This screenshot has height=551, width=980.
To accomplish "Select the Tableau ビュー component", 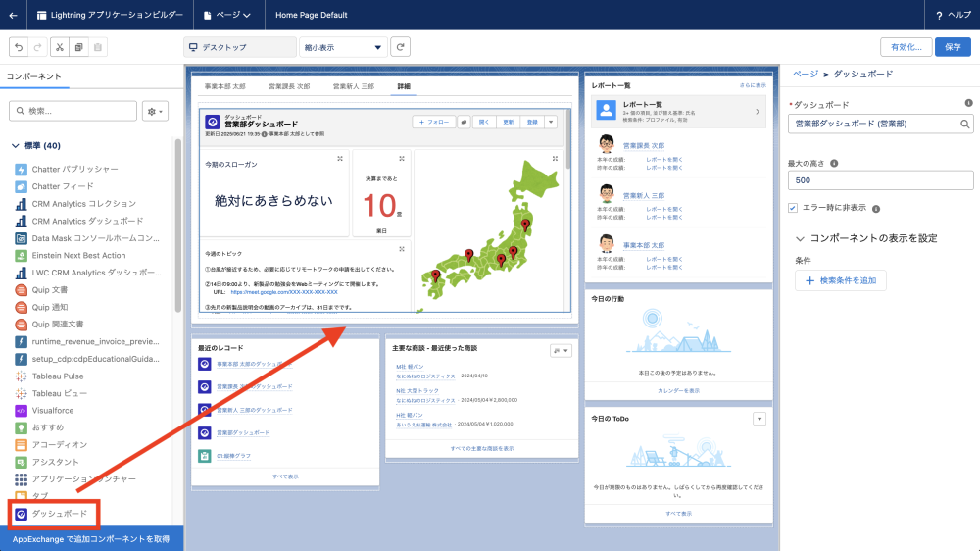I will [60, 393].
